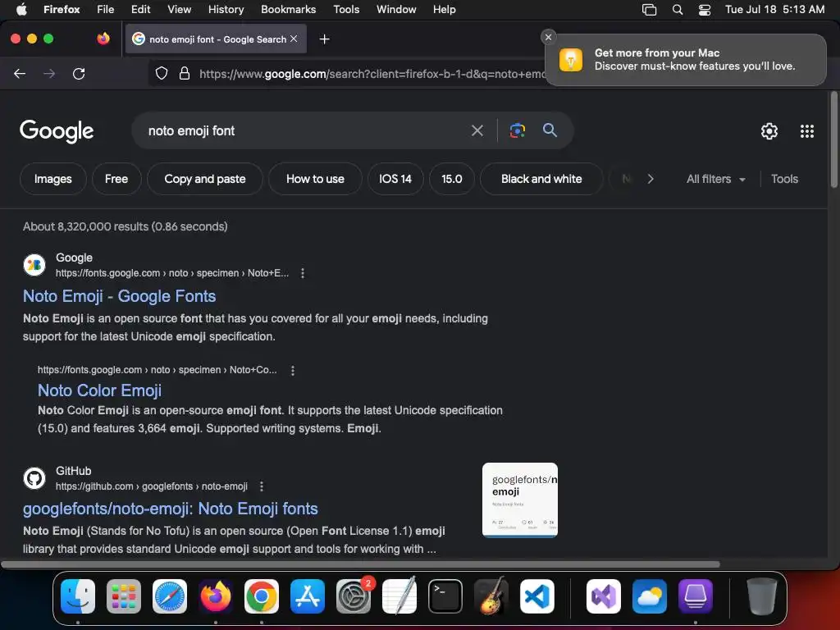
Task: Open the googlefonts emoji thumbnail
Action: pyautogui.click(x=519, y=500)
